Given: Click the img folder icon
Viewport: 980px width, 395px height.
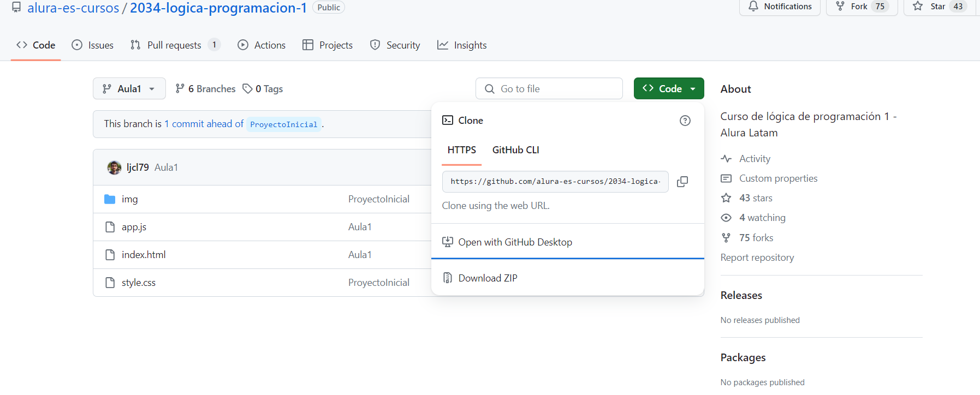Looking at the screenshot, I should click(110, 199).
